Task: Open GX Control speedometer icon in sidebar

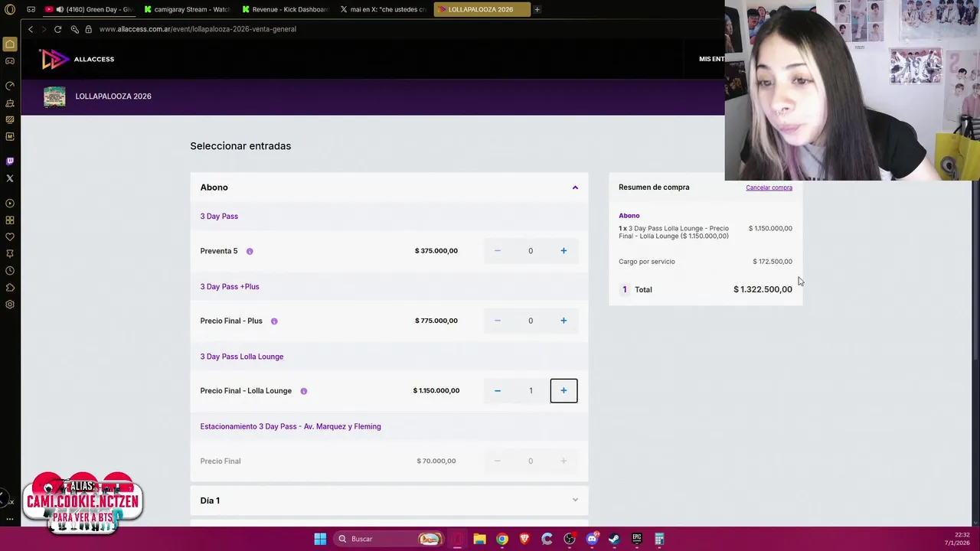Action: pyautogui.click(x=10, y=86)
